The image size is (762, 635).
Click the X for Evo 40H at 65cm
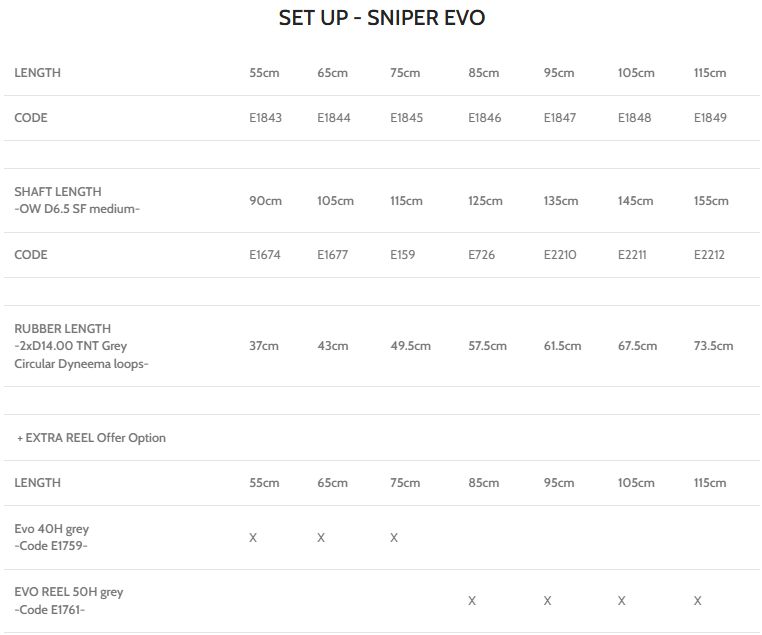tap(321, 538)
